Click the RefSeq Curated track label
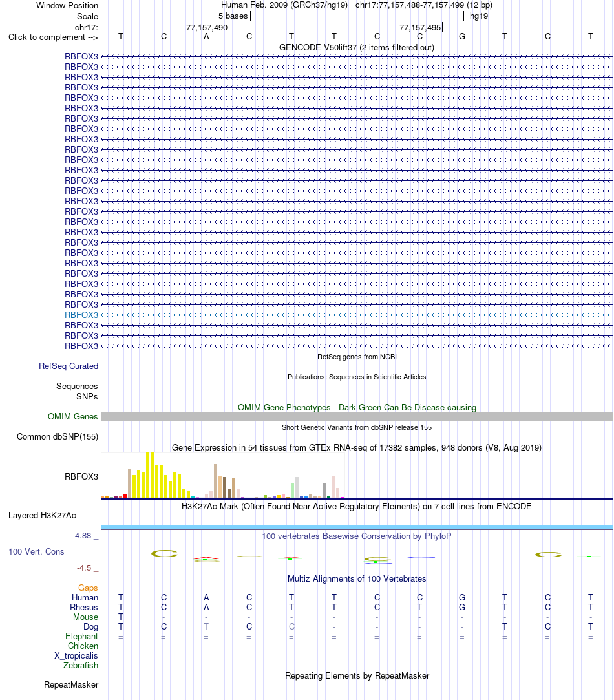This screenshot has height=700, width=614. click(69, 366)
